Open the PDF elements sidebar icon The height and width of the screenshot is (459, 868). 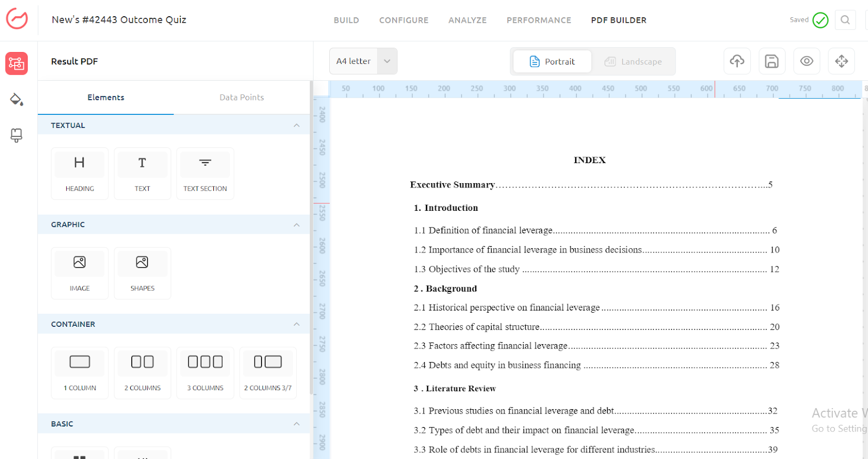16,63
